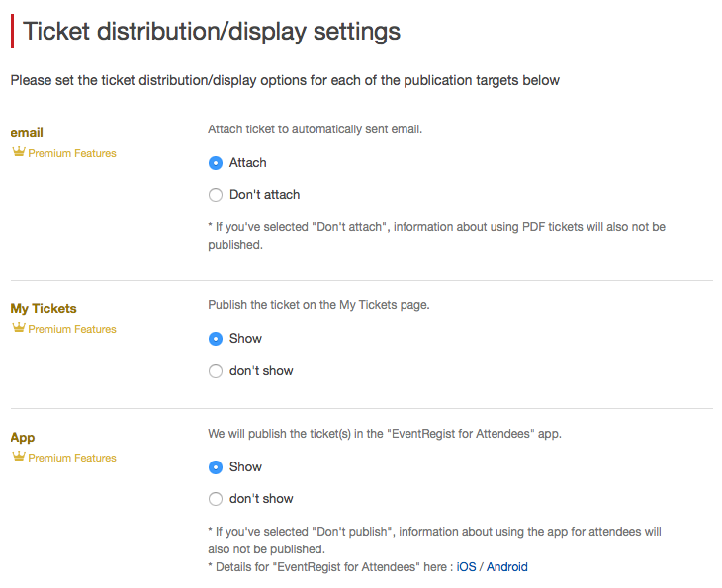The image size is (722, 588).
Task: Click the App section heading
Action: coord(23,438)
